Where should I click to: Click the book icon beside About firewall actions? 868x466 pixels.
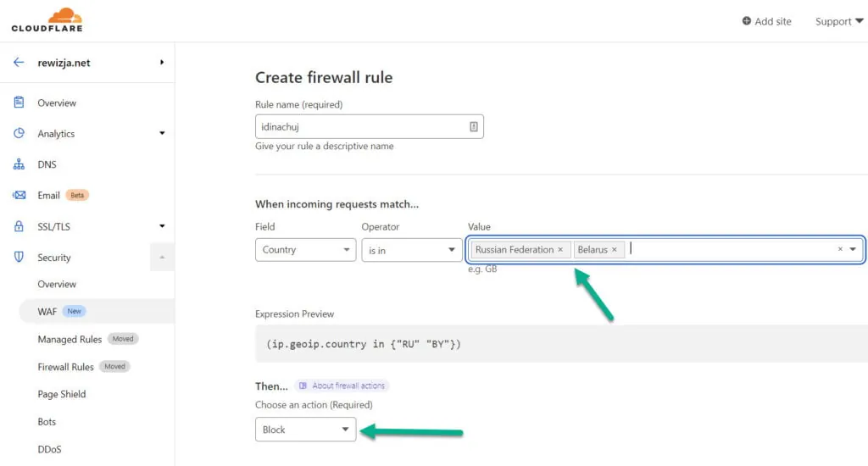[x=303, y=386]
